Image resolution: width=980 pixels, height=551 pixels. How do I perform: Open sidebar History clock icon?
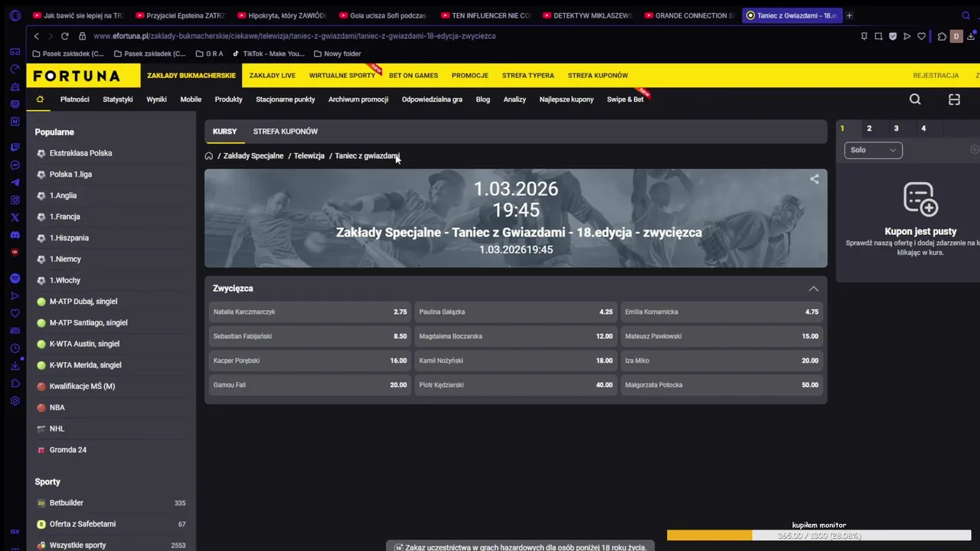(15, 348)
